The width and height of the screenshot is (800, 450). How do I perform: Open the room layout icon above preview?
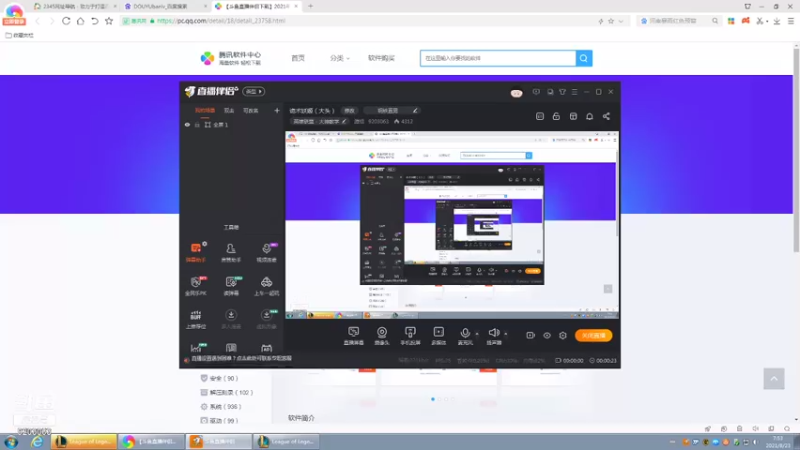pyautogui.click(x=540, y=116)
